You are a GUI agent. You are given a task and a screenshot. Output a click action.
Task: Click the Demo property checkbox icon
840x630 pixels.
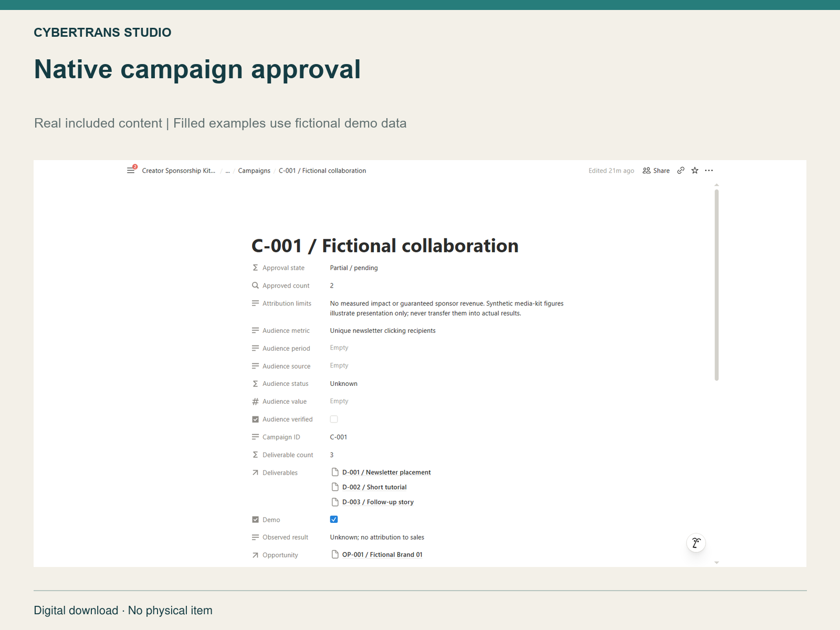coord(255,520)
